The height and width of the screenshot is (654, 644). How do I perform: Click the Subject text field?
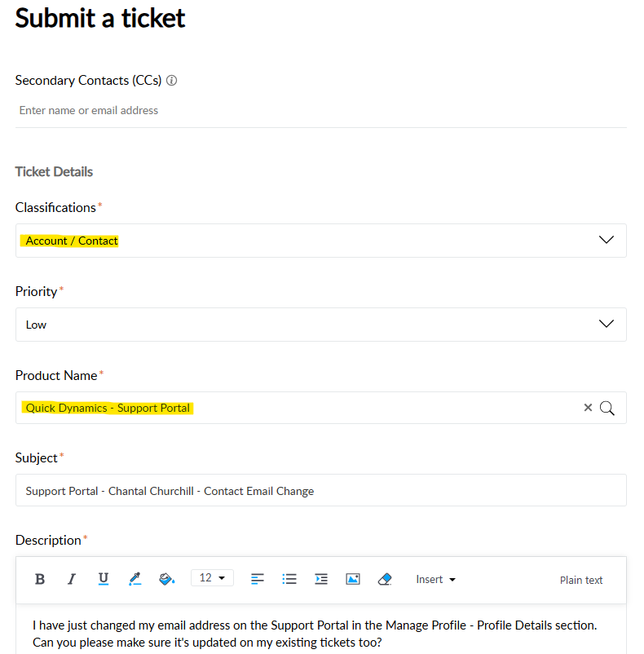[x=320, y=491]
